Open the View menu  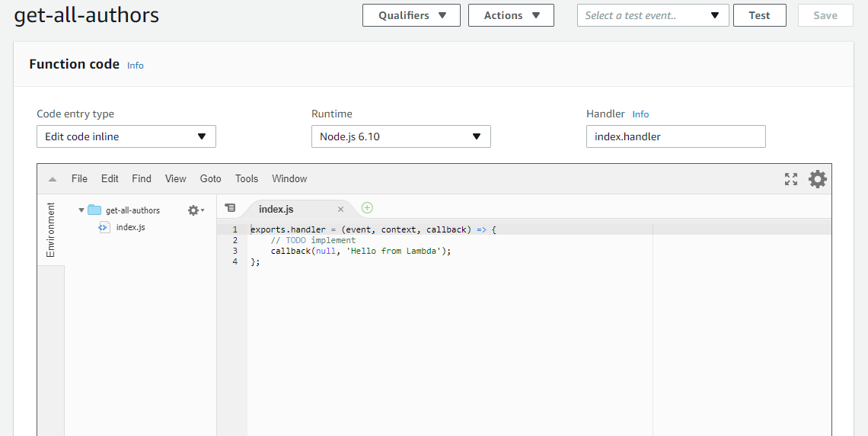[x=175, y=178]
